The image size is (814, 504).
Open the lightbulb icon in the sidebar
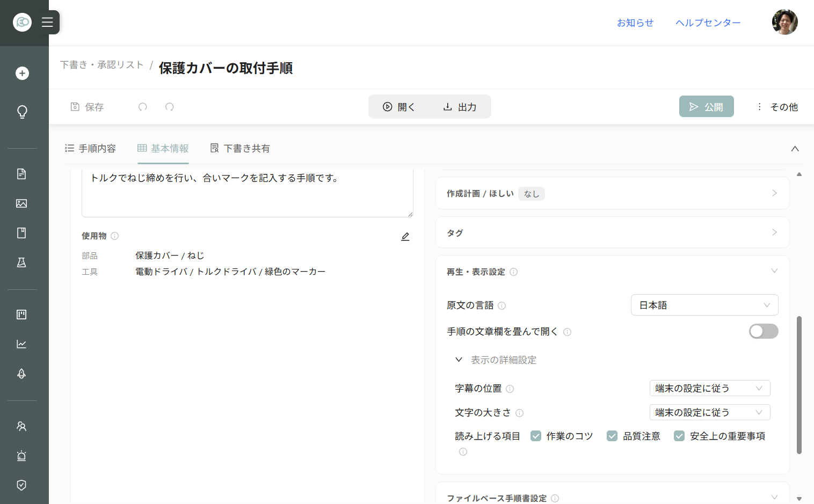point(22,112)
